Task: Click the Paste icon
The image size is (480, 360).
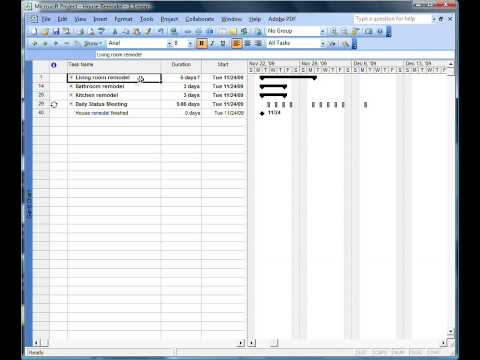Action: (x=136, y=31)
